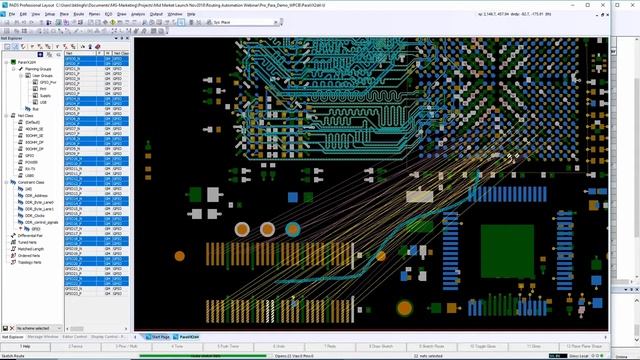Switch to the Editor Control tab
The height and width of the screenshot is (360, 640).
tap(75, 337)
